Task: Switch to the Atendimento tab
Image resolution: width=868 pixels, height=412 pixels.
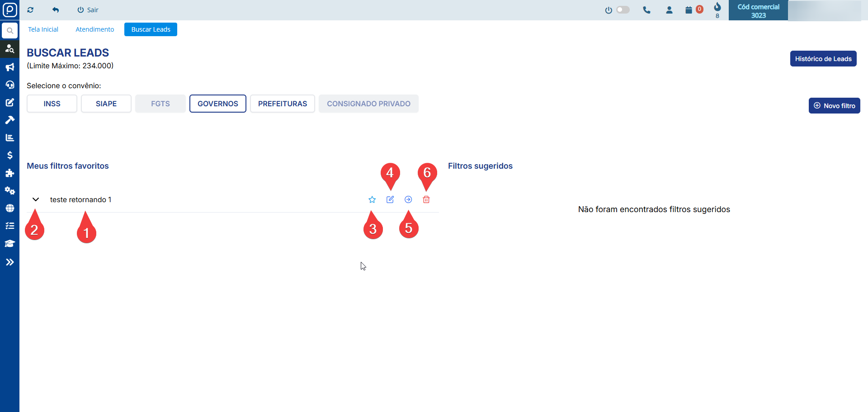Action: (x=95, y=29)
